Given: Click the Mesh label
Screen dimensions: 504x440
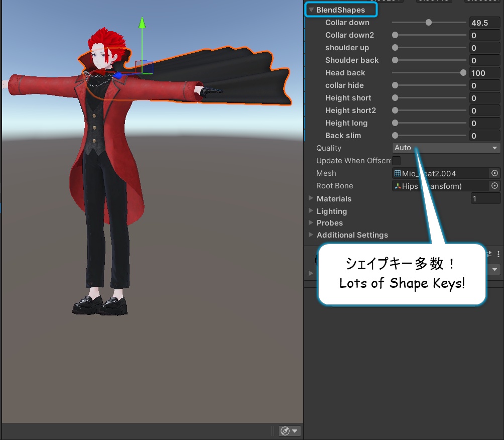Looking at the screenshot, I should click(x=326, y=173).
